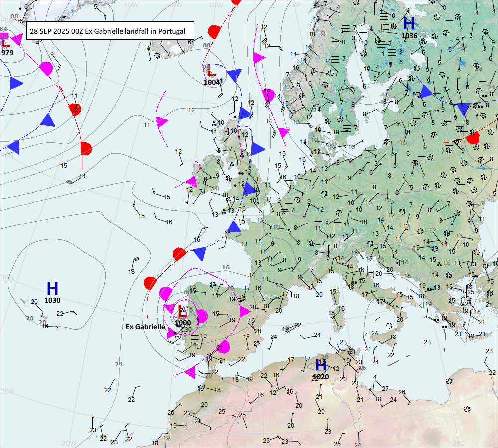Select the H symbol above the 1020 label
Screen dimensions: 498x448
pyautogui.click(x=321, y=366)
